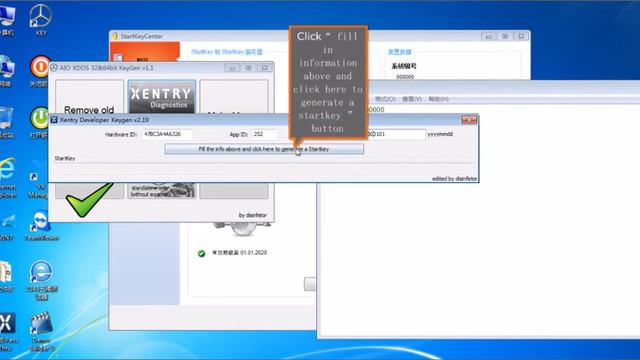Click the StartKey label in Keygen window

(x=65, y=158)
